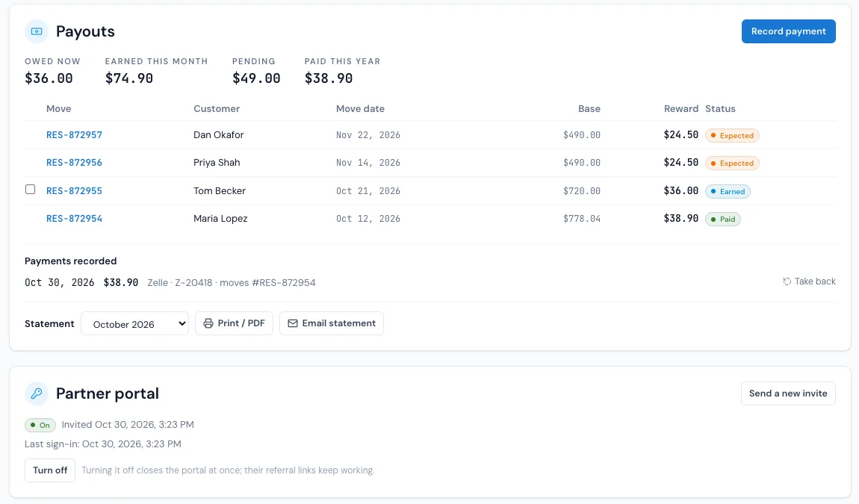Click the Invited Oct 30, 2026 text

point(128,425)
